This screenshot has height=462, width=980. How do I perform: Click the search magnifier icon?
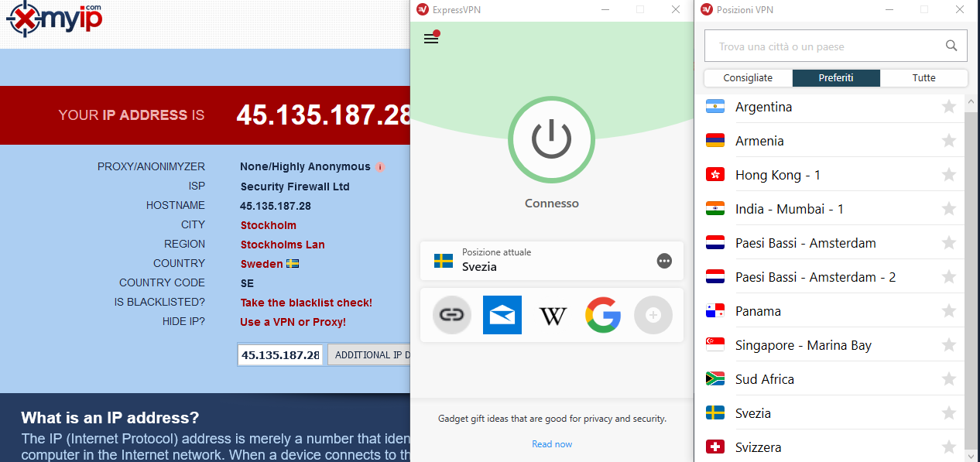pyautogui.click(x=951, y=46)
